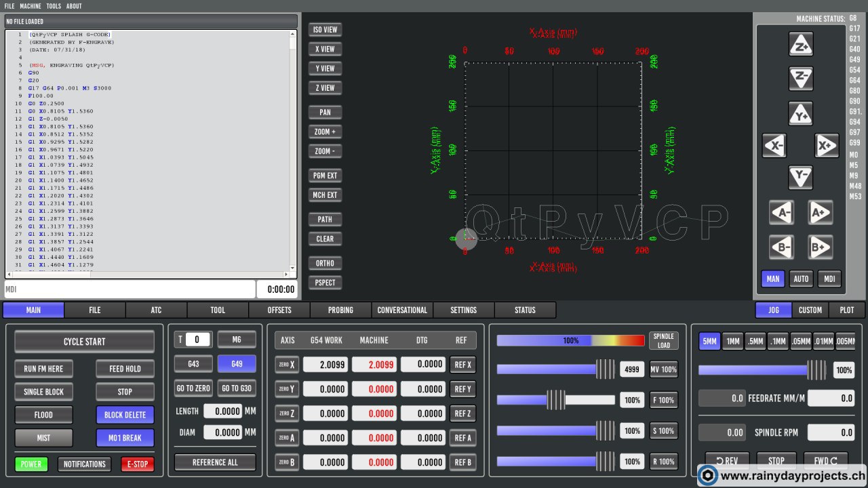Click the G-code editor scrollbar

292,152
